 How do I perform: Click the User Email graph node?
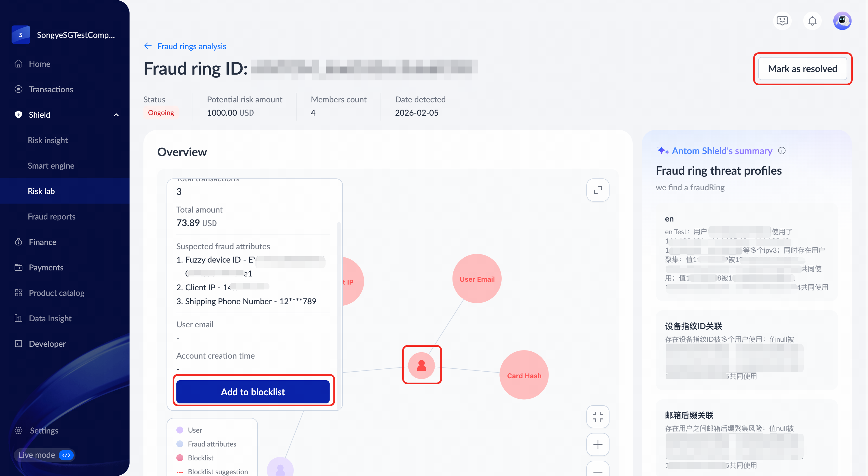[x=477, y=279]
